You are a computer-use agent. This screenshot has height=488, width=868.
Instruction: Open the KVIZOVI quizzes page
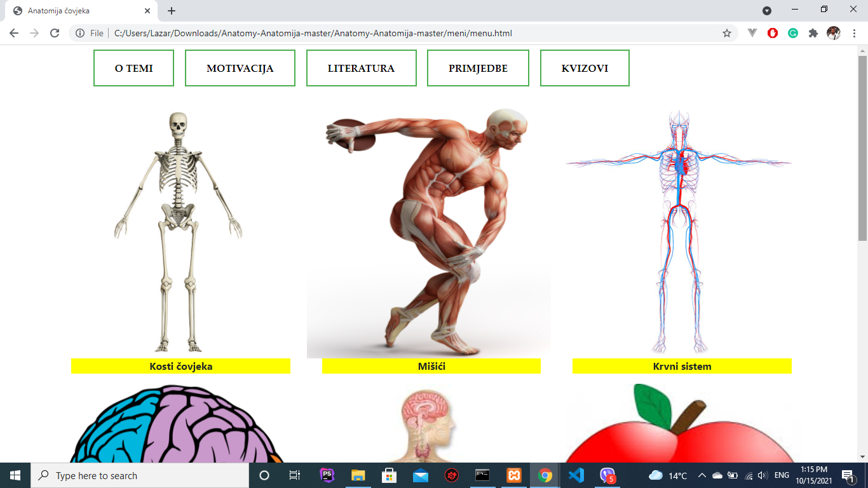[x=585, y=68]
